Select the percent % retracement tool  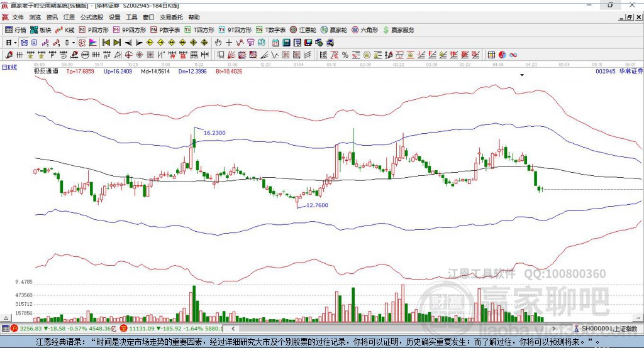[345, 55]
